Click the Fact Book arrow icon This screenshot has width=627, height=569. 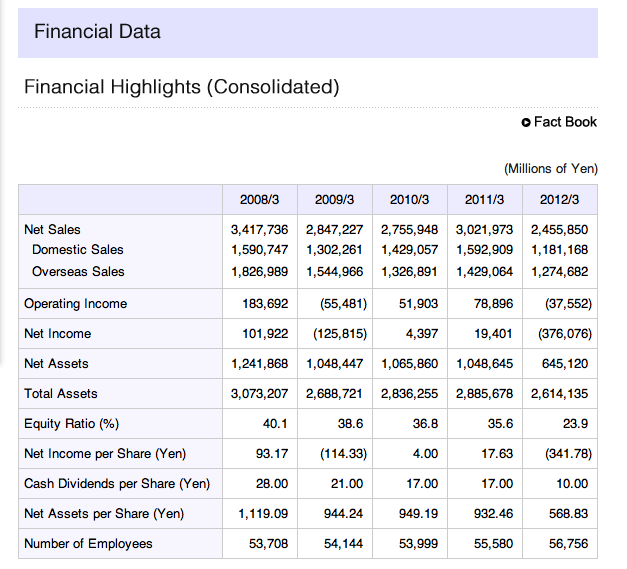[526, 122]
